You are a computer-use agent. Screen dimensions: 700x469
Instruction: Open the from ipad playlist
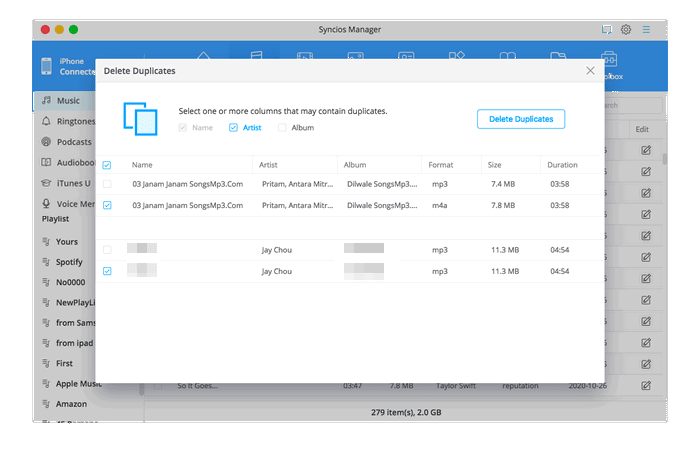click(x=66, y=343)
